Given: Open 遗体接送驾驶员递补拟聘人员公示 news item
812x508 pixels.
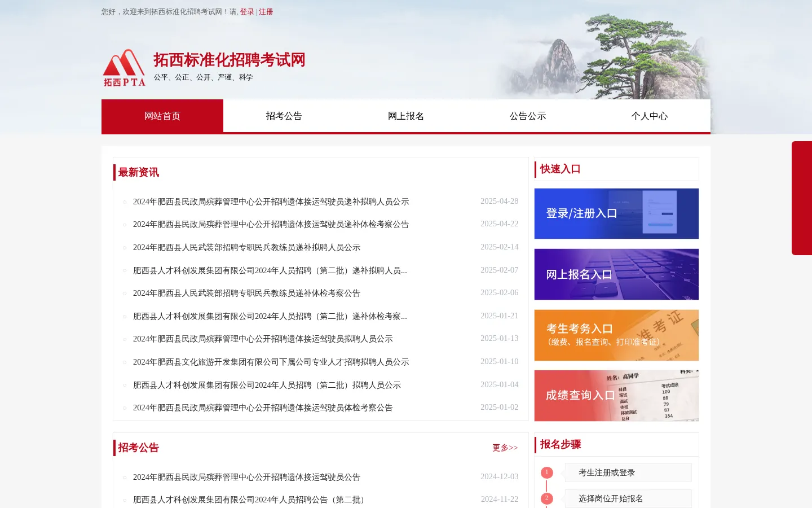Looking at the screenshot, I should click(x=271, y=202).
